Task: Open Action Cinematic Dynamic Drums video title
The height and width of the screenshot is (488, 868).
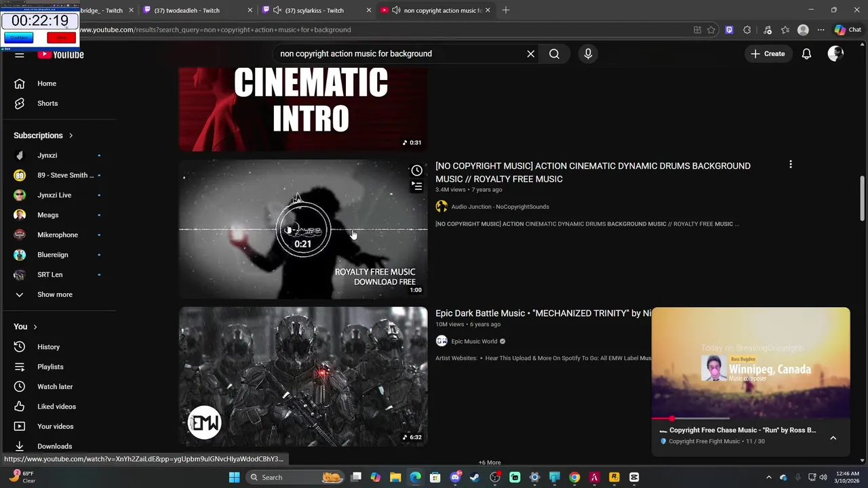Action: [593, 172]
